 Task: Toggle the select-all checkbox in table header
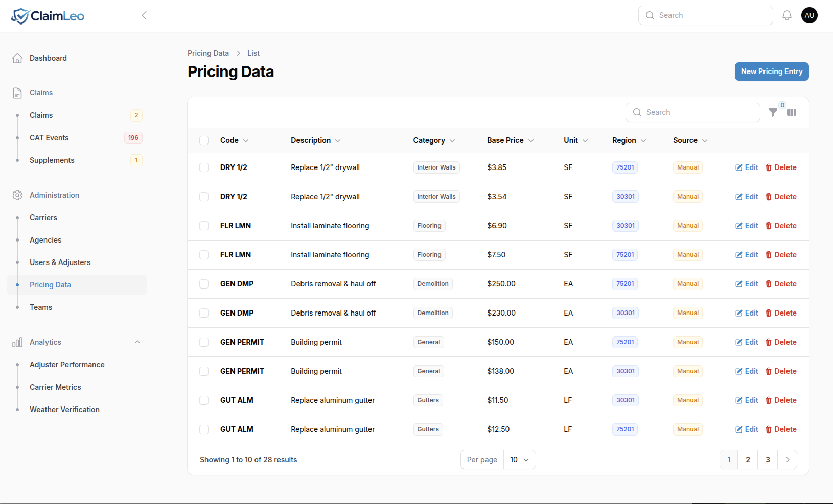(204, 140)
